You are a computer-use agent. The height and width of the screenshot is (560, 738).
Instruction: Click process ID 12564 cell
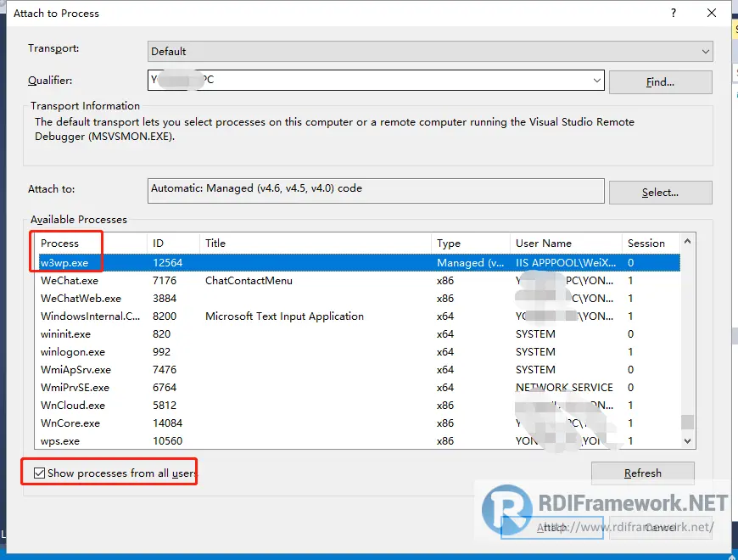tap(168, 262)
